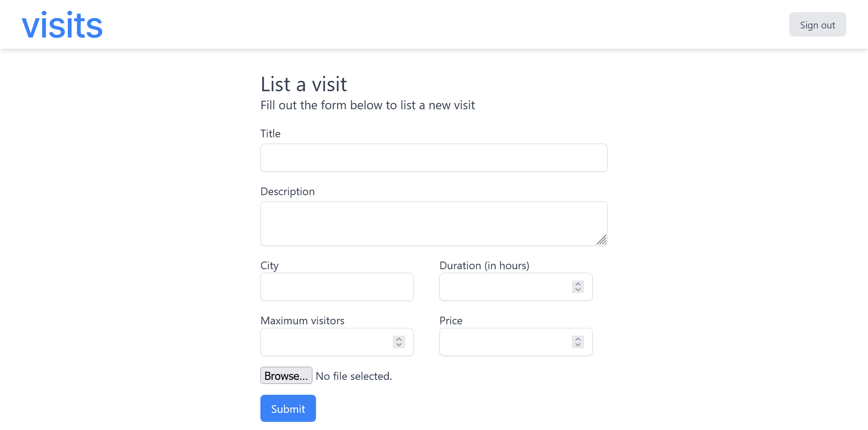Browse for a file to upload
The height and width of the screenshot is (430, 868).
tap(286, 375)
